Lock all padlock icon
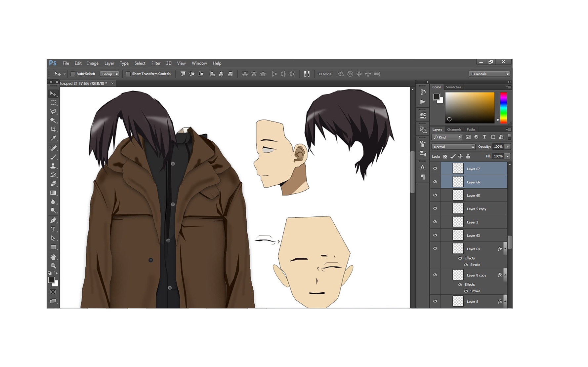This screenshot has width=588, height=367. 468,157
